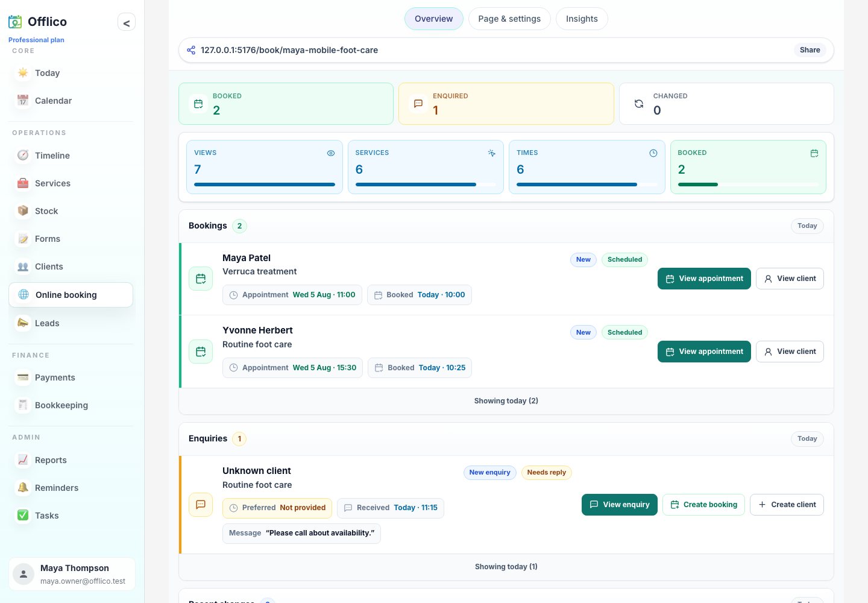
Task: Select the Booked summary card
Action: coord(286,104)
